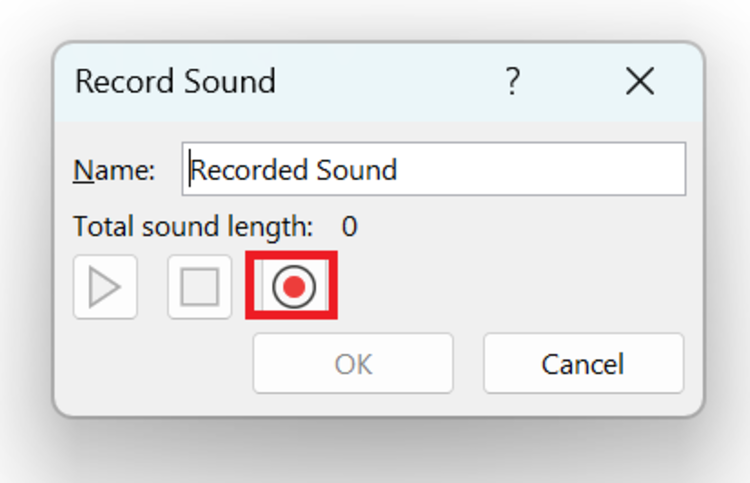The height and width of the screenshot is (483, 750).
Task: Click inside the Name text field
Action: pos(434,169)
